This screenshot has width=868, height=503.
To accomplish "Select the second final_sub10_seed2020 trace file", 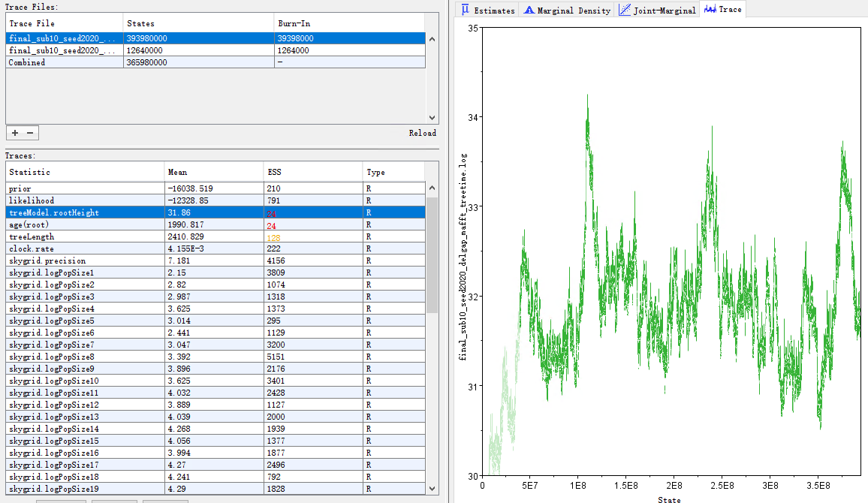I will (64, 50).
